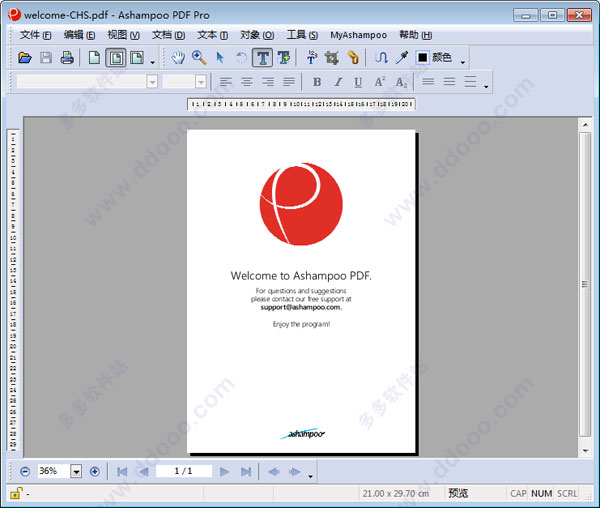This screenshot has width=600, height=508.
Task: Select the Crop tool icon
Action: click(332, 58)
